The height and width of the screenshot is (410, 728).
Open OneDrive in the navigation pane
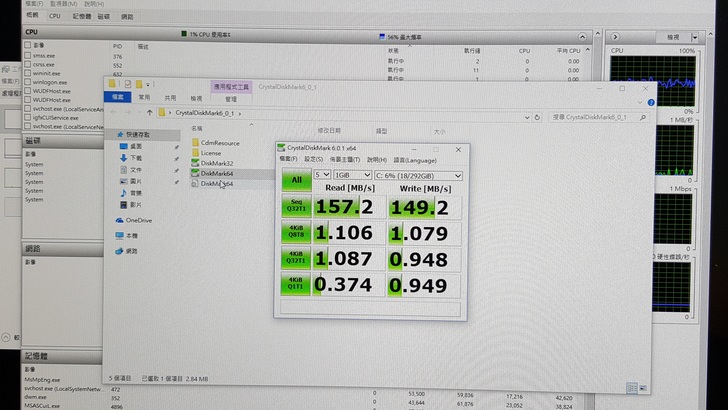138,220
